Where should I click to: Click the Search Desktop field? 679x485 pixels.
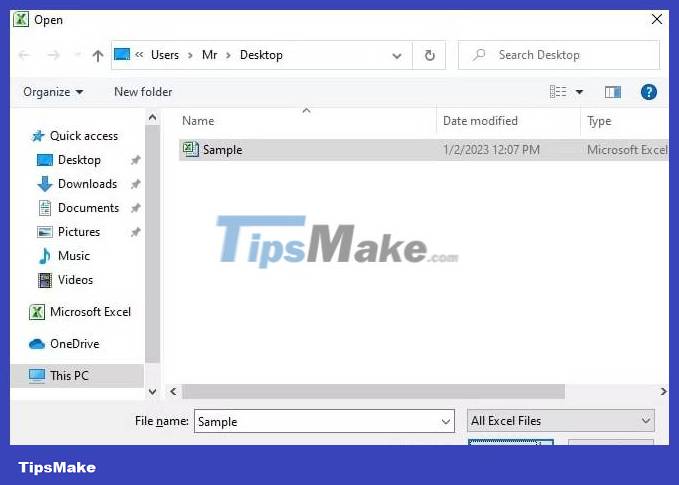(x=559, y=55)
